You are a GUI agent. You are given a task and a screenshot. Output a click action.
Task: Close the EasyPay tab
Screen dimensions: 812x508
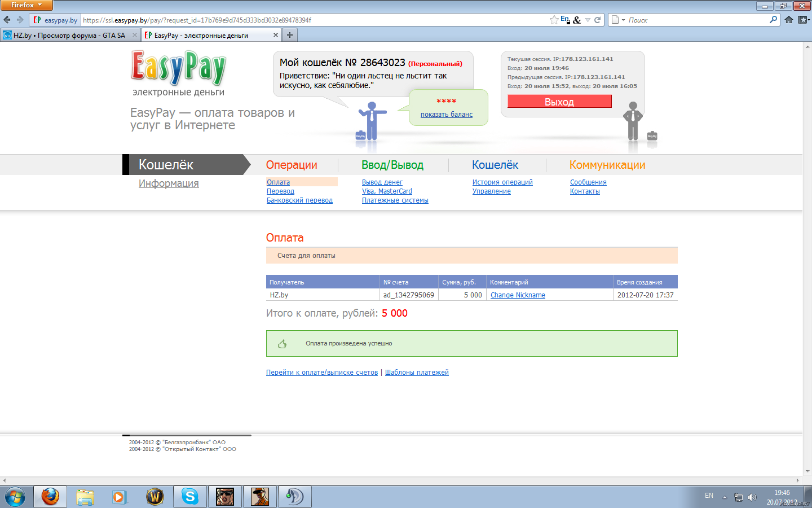tap(276, 35)
